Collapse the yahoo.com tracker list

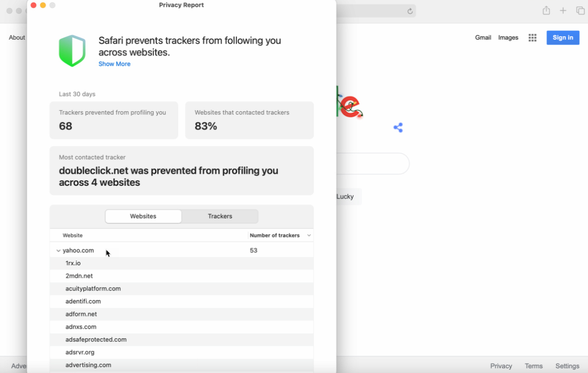pyautogui.click(x=58, y=250)
